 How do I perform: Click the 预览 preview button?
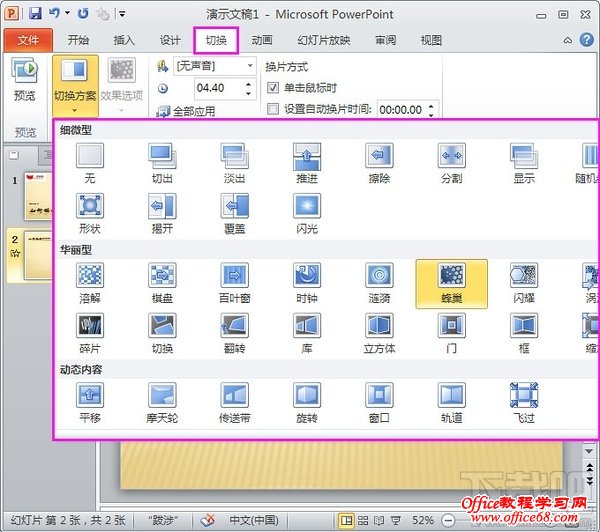click(x=24, y=79)
